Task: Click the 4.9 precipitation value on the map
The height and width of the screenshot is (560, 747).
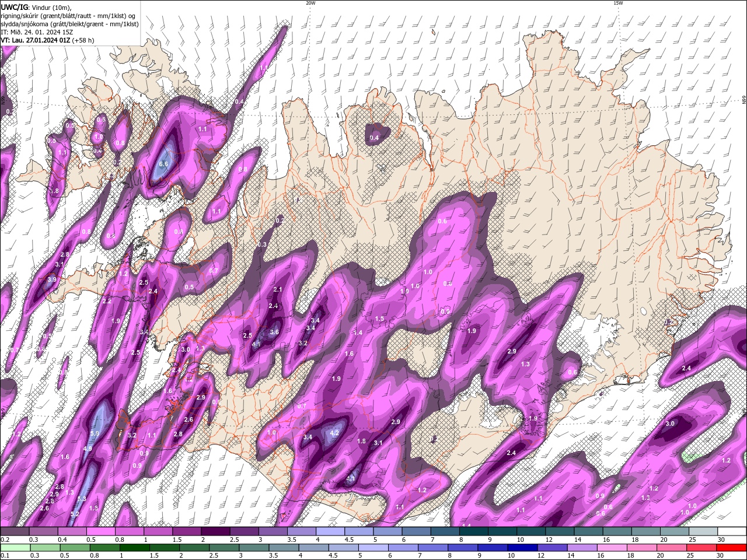Action: click(88, 449)
